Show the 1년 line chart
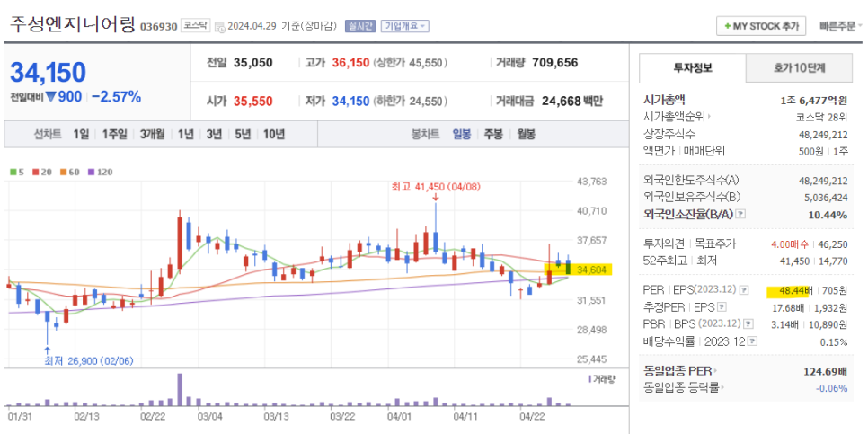 (x=186, y=134)
